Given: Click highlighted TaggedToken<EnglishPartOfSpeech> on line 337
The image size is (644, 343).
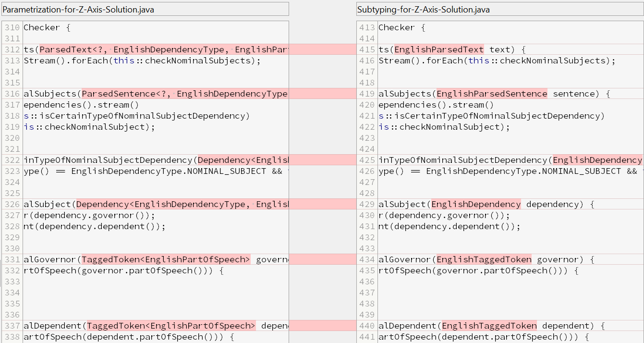Looking at the screenshot, I should (x=171, y=326).
